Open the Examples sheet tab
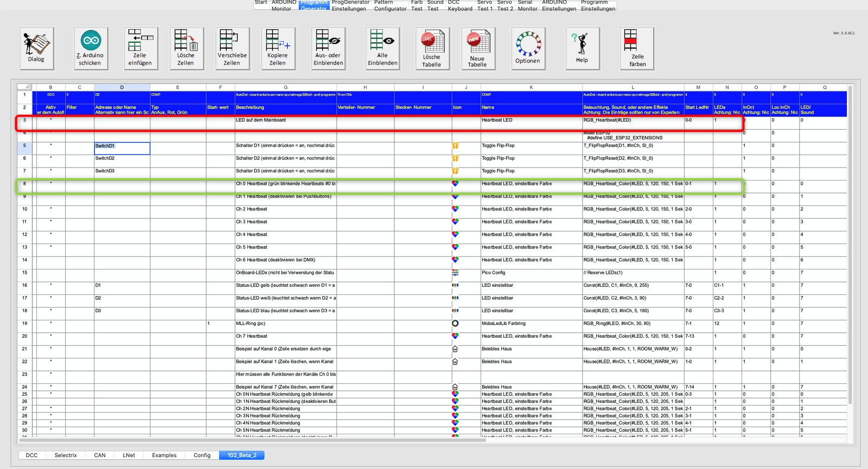The image size is (868, 469). [x=164, y=455]
